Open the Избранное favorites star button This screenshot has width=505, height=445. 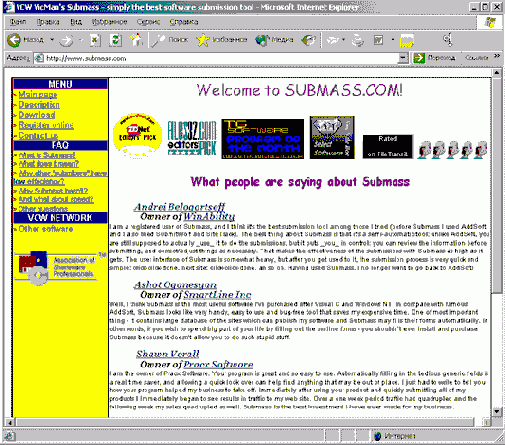pyautogui.click(x=222, y=40)
